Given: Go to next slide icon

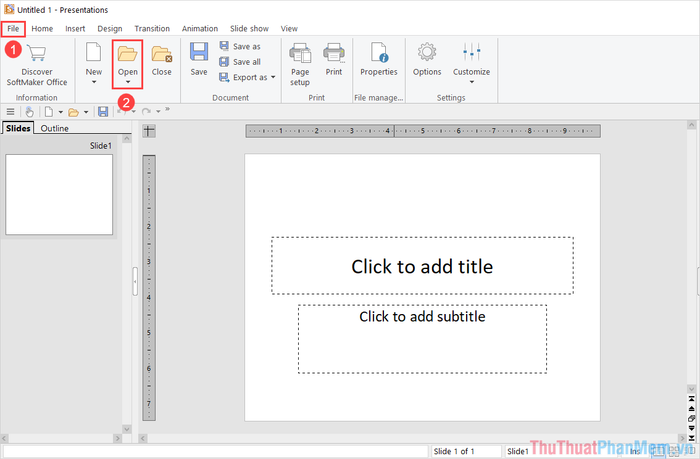Looking at the screenshot, I should pos(692,428).
